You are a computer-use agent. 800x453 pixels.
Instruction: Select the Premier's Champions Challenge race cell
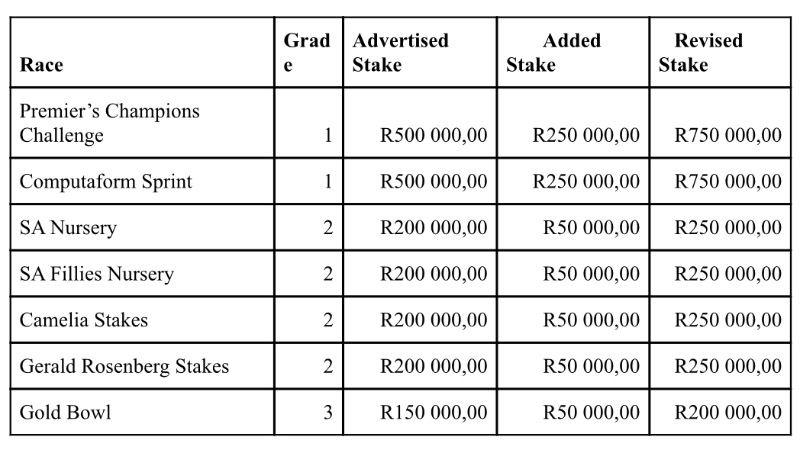[x=110, y=123]
